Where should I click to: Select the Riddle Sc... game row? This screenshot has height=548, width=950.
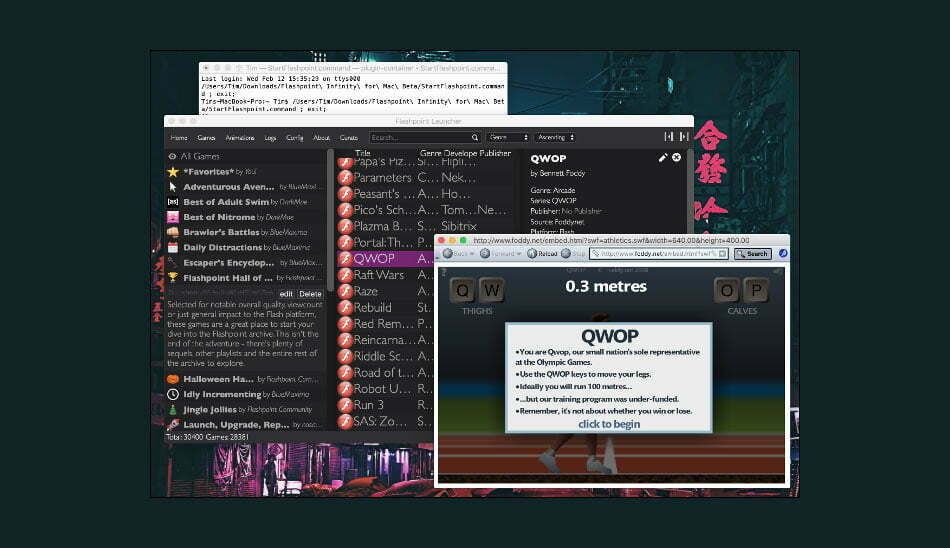tap(384, 356)
